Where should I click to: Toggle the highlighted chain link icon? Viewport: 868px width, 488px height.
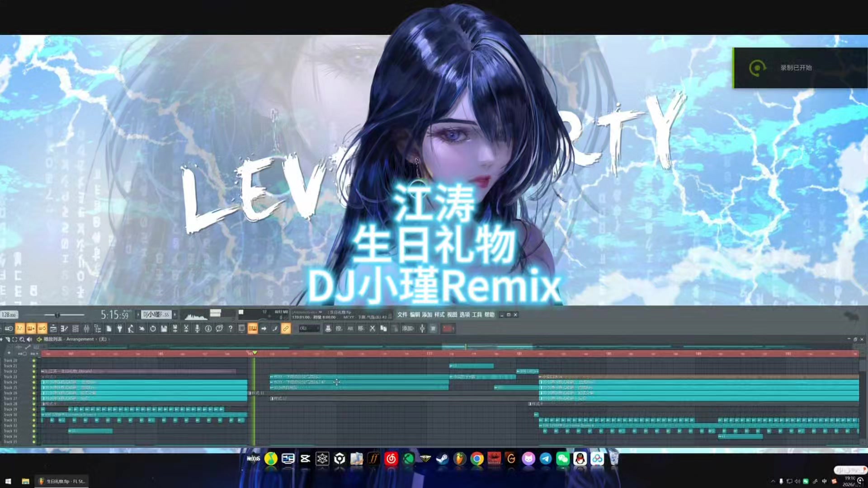286,328
